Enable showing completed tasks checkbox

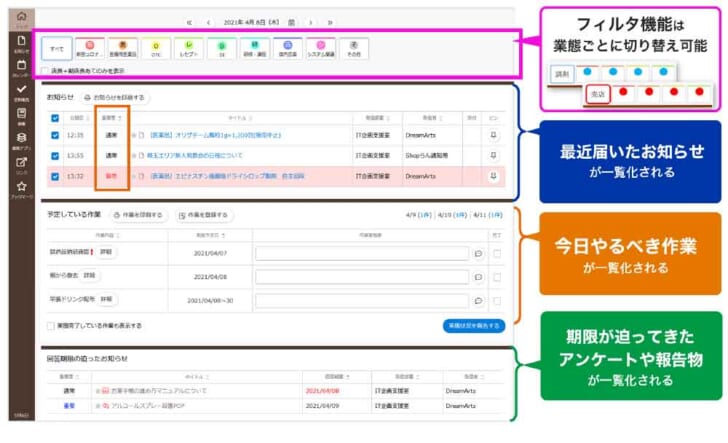(51, 325)
